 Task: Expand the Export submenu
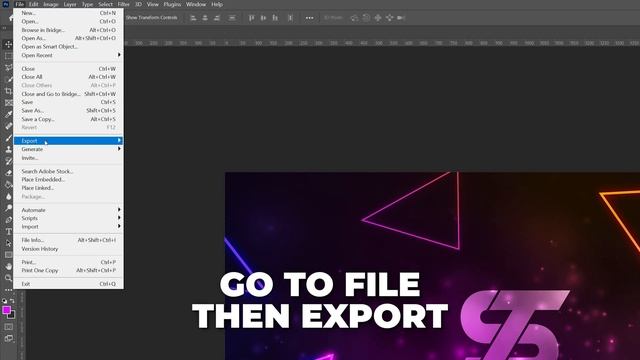pos(69,141)
